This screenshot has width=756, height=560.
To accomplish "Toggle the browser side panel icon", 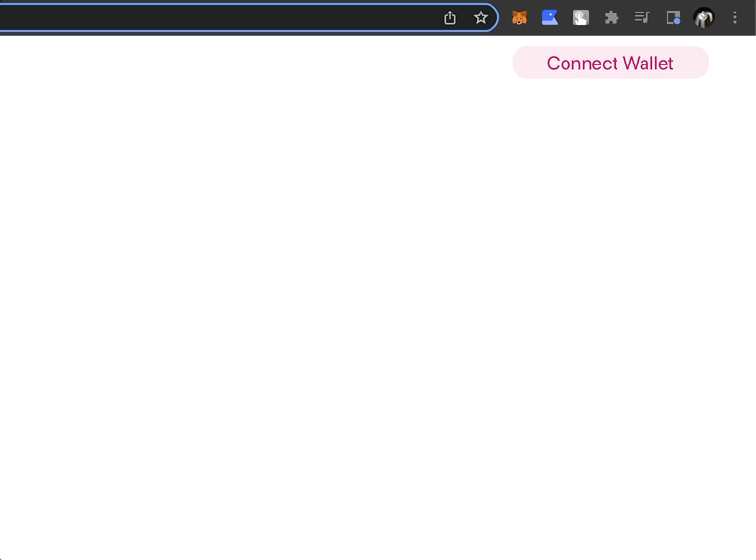I will point(673,18).
